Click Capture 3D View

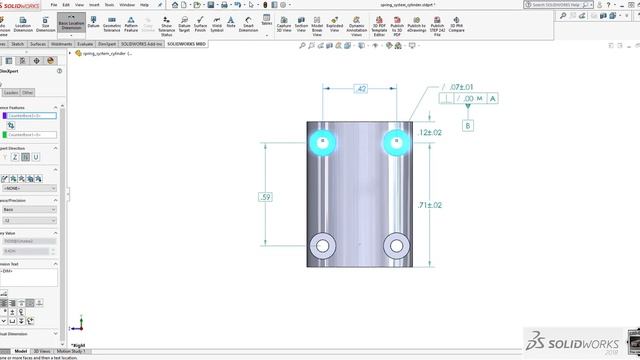coord(284,24)
